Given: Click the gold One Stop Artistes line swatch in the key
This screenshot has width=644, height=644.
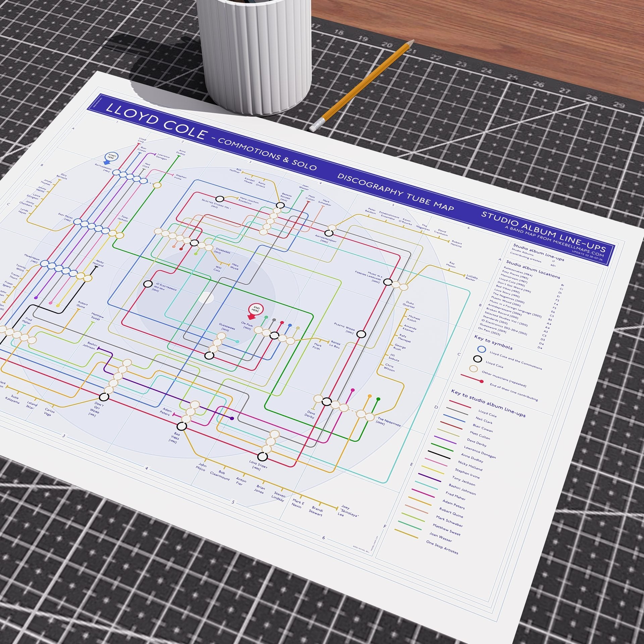Looking at the screenshot, I should pos(407,534).
